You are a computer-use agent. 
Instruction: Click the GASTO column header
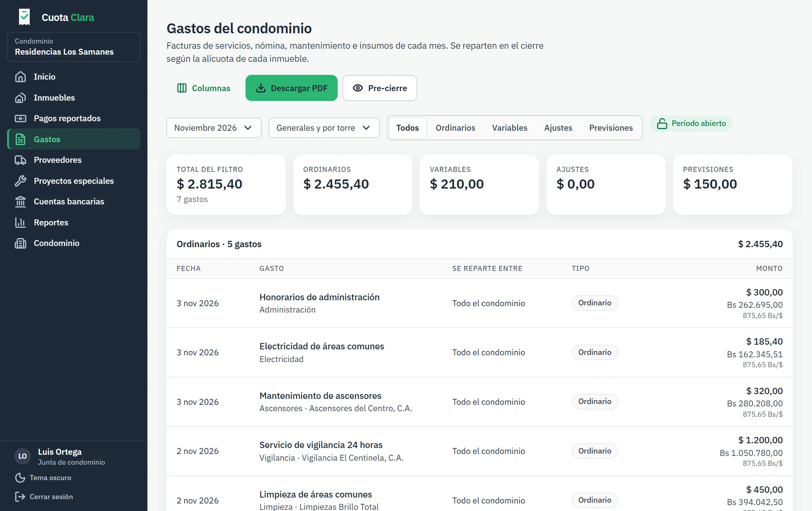(271, 269)
